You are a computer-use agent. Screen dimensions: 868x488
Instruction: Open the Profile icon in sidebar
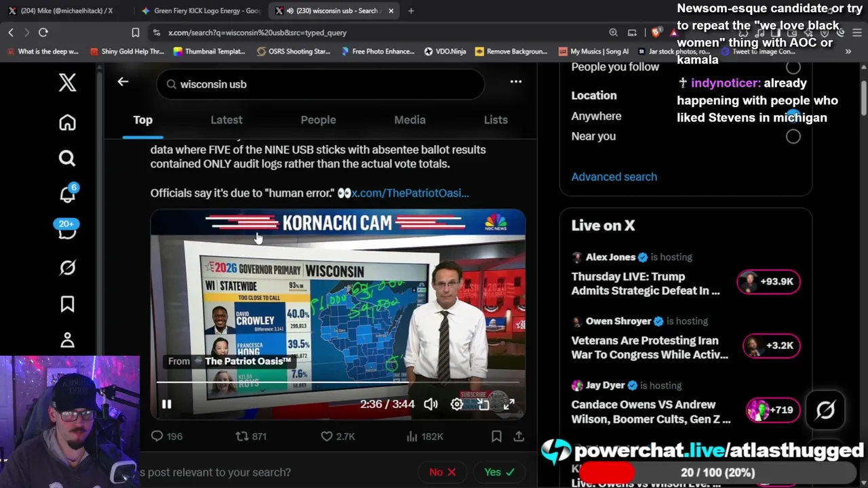coord(67,340)
